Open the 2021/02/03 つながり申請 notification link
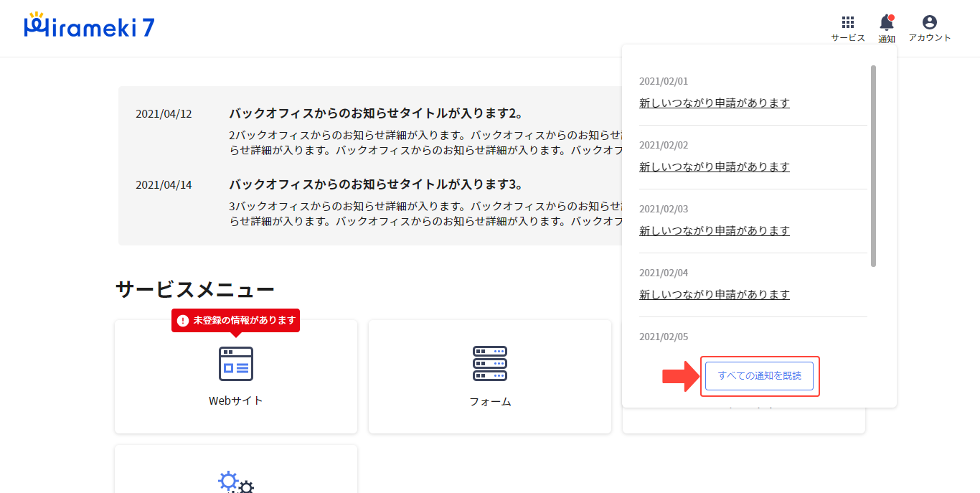The image size is (980, 493). click(715, 230)
